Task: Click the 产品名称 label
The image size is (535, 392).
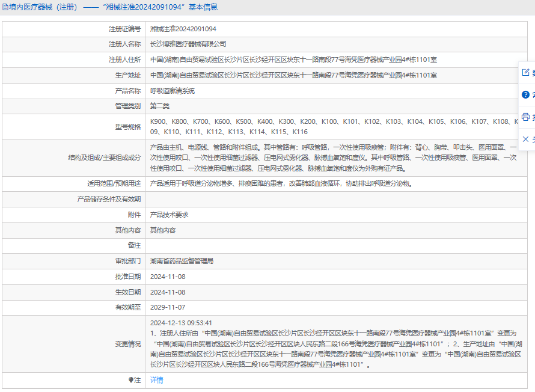Action: click(127, 91)
